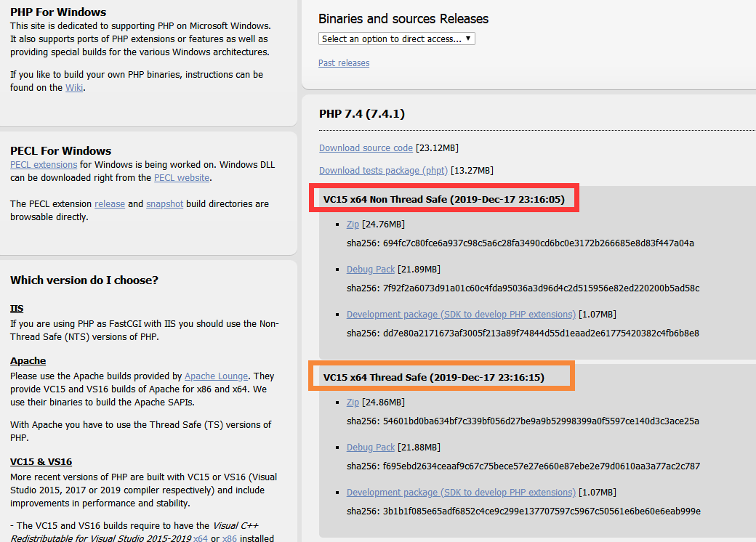The image size is (756, 542).
Task: Open the PECL snapshot directory link
Action: click(164, 203)
